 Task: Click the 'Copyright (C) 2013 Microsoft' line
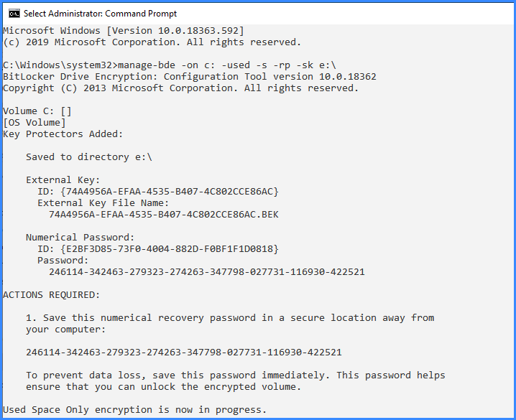pyautogui.click(x=180, y=88)
